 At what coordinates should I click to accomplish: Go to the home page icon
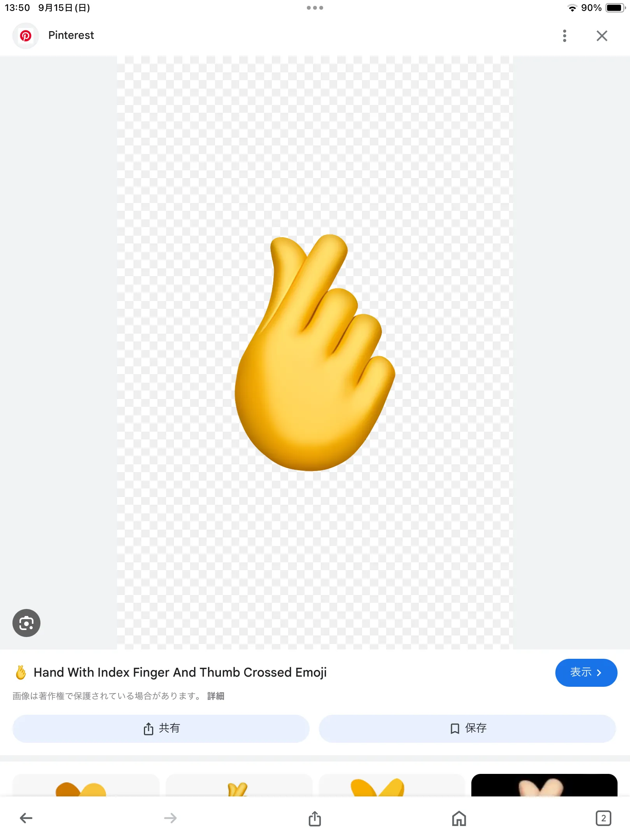(x=459, y=818)
